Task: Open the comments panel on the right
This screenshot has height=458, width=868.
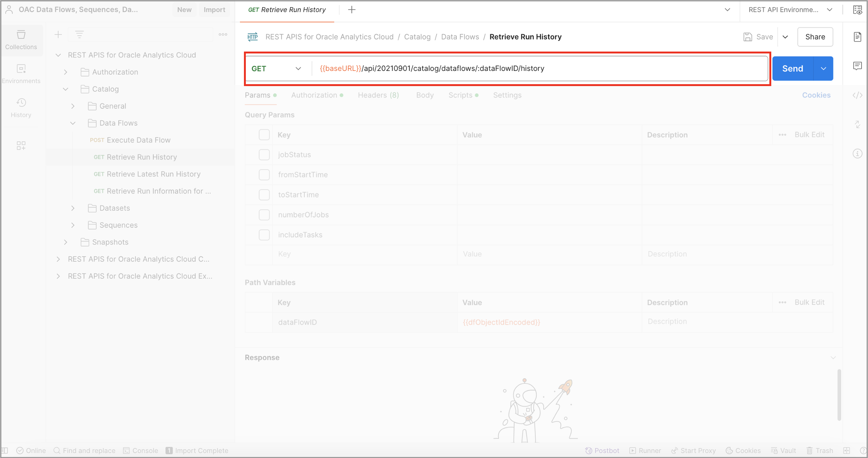Action: click(857, 66)
